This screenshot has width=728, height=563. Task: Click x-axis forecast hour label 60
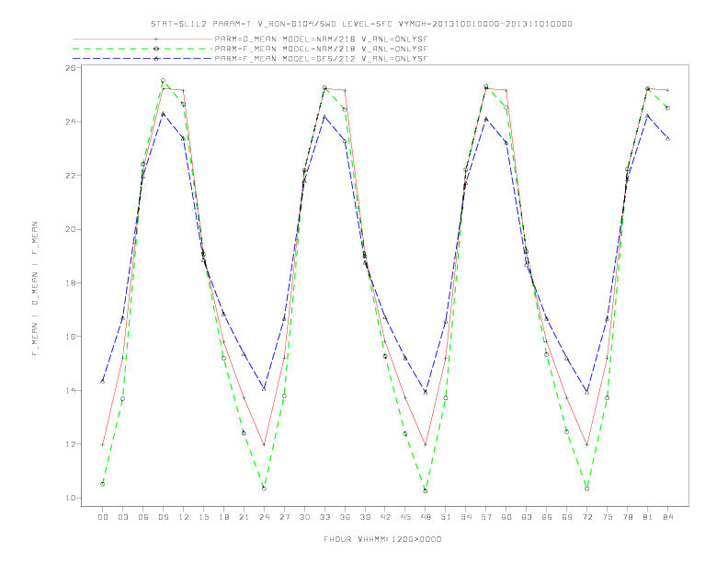(506, 517)
